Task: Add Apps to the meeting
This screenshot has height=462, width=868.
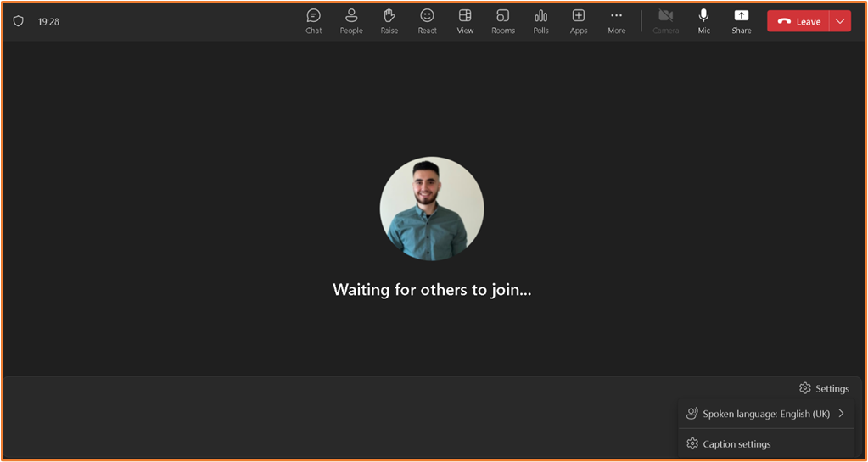Action: pyautogui.click(x=579, y=21)
